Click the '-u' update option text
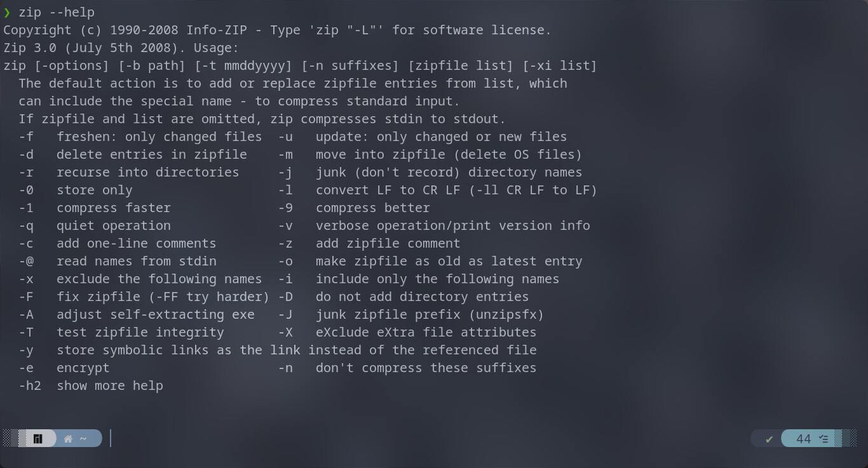 tap(423, 137)
